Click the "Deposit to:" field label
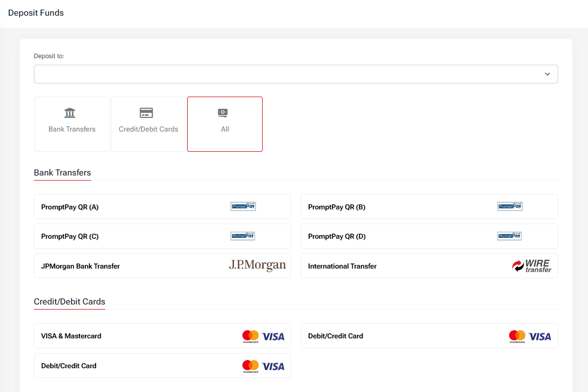The width and height of the screenshot is (588, 392). tap(49, 56)
